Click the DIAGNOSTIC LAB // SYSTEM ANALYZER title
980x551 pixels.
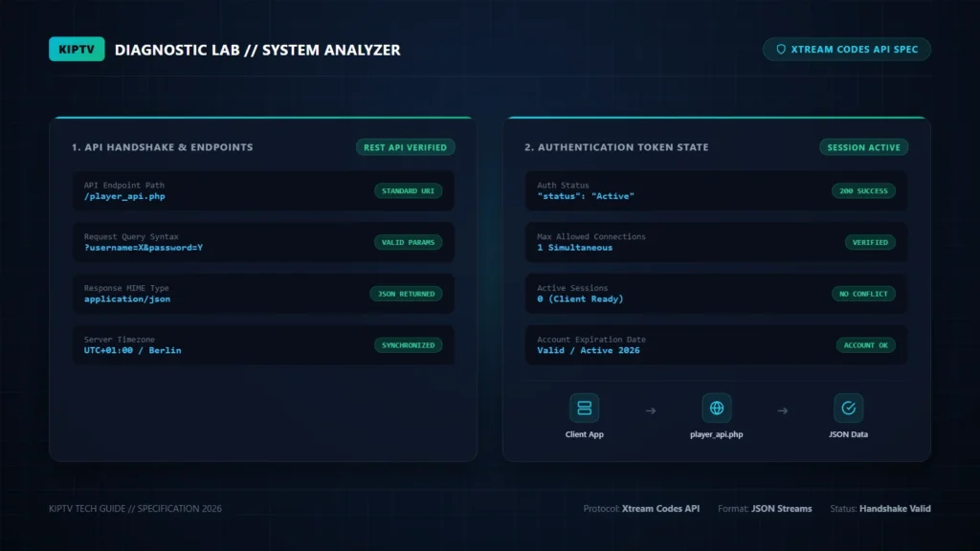[x=257, y=50]
